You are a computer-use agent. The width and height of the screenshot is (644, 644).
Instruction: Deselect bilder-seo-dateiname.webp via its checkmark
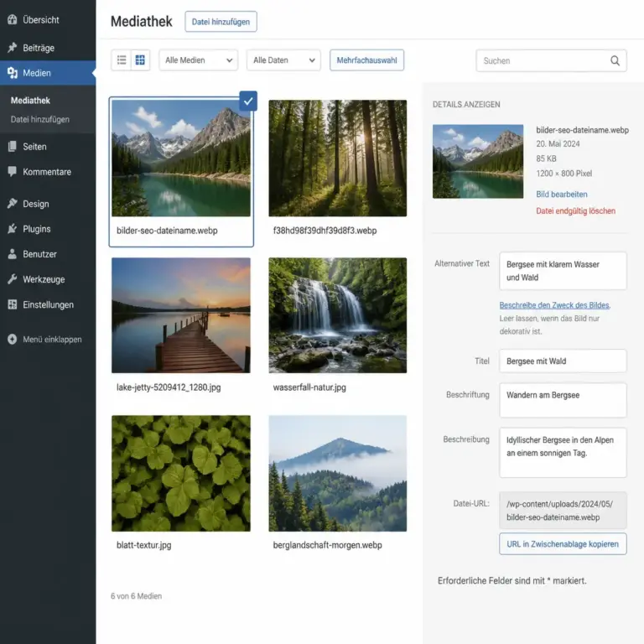click(248, 101)
